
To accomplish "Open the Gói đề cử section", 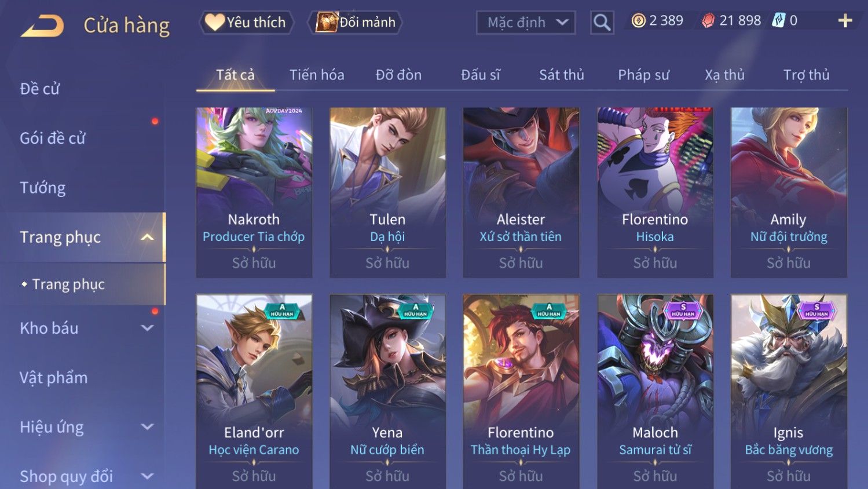I will [53, 138].
